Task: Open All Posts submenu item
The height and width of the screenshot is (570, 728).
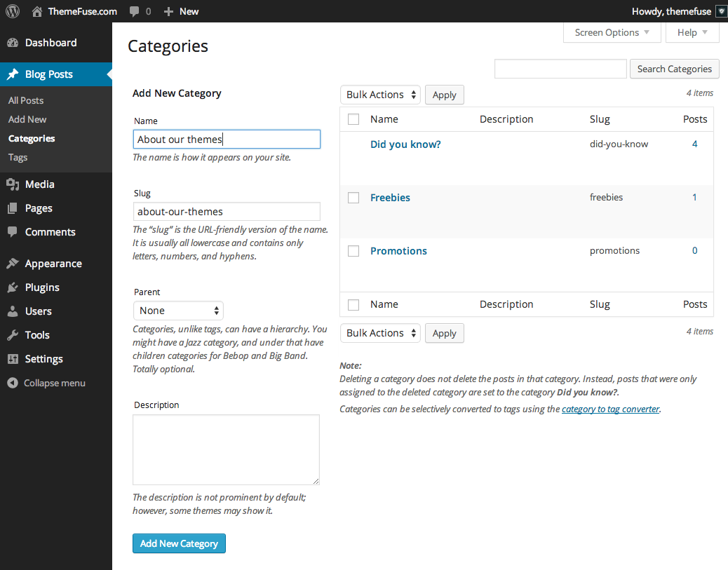Action: pos(26,100)
